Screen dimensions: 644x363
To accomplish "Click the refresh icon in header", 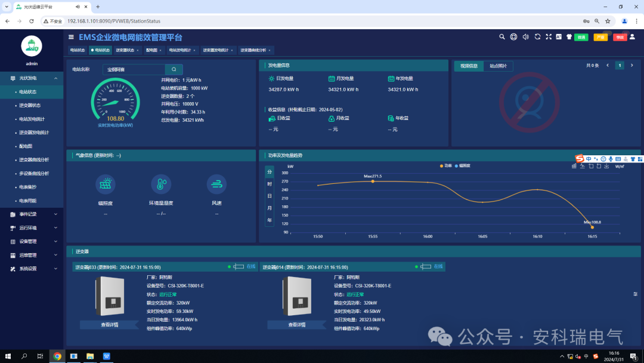I will click(537, 36).
